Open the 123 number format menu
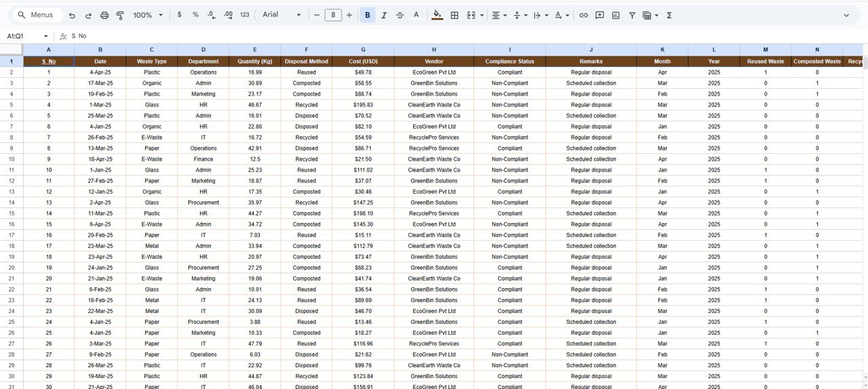868x389 pixels. point(245,15)
